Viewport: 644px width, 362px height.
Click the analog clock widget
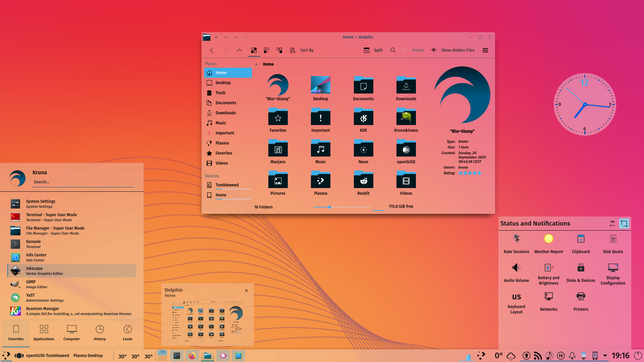tap(585, 105)
